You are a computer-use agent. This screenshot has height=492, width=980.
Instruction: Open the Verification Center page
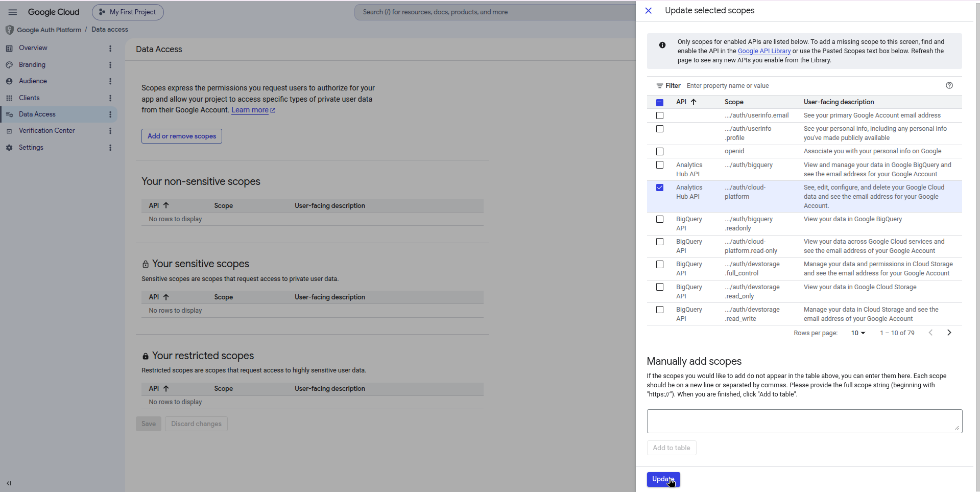[47, 130]
